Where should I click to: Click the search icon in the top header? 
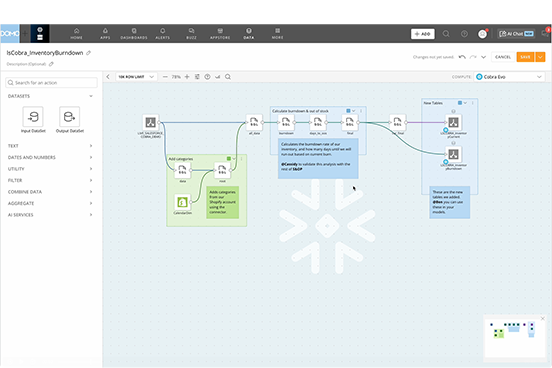click(x=446, y=34)
